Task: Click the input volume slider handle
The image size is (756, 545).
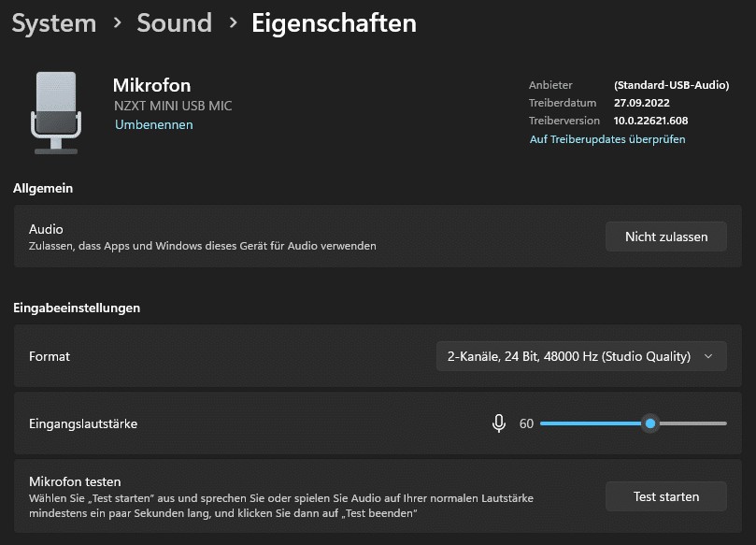Action: click(x=650, y=423)
